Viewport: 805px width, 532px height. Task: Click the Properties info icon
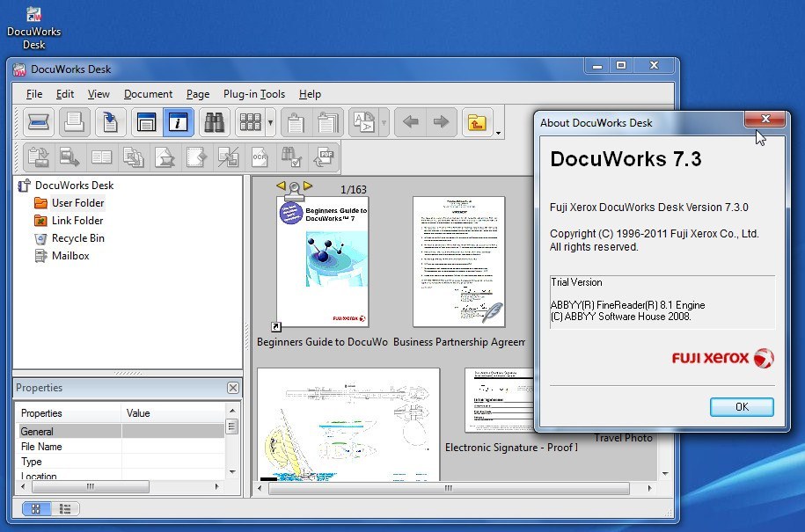[177, 122]
